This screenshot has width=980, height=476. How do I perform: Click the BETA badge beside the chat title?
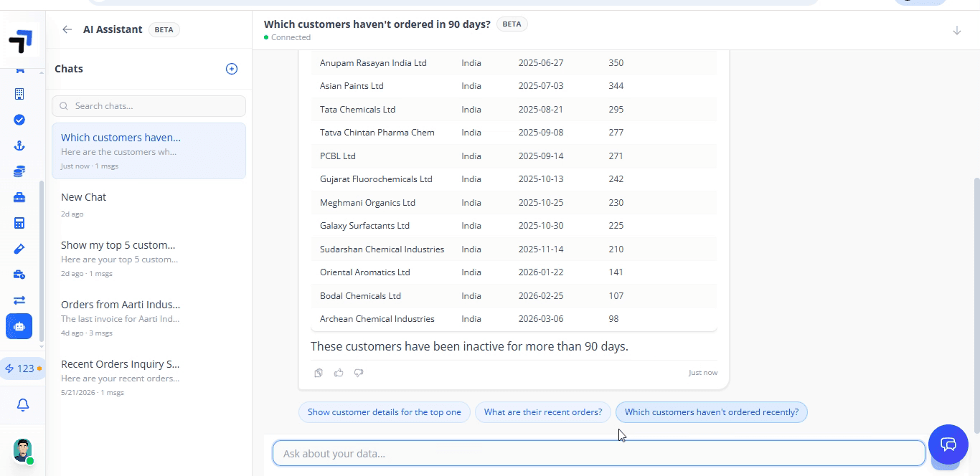[x=512, y=24]
